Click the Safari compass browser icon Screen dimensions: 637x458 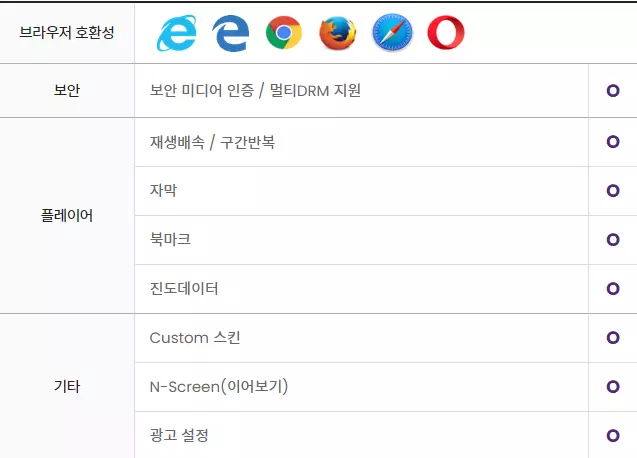392,33
